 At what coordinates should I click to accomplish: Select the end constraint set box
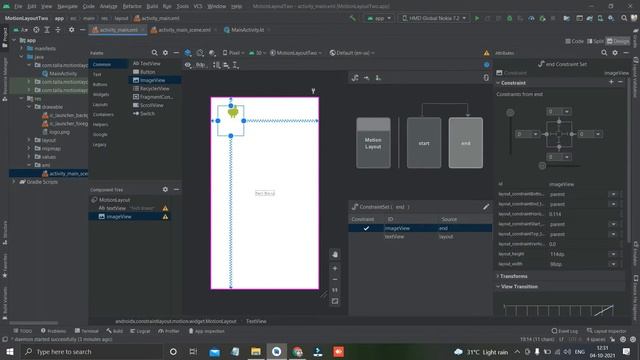coord(465,143)
